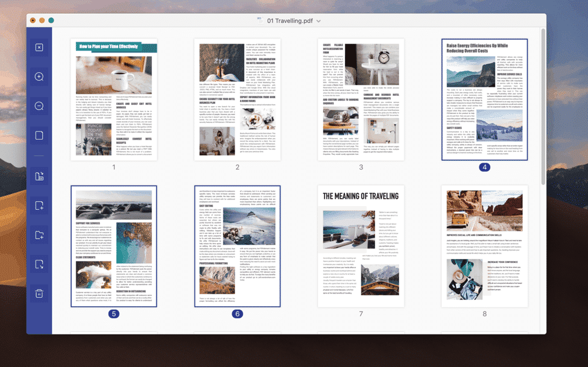Select the page 2 thumbnail
This screenshot has width=588, height=367.
click(x=237, y=99)
